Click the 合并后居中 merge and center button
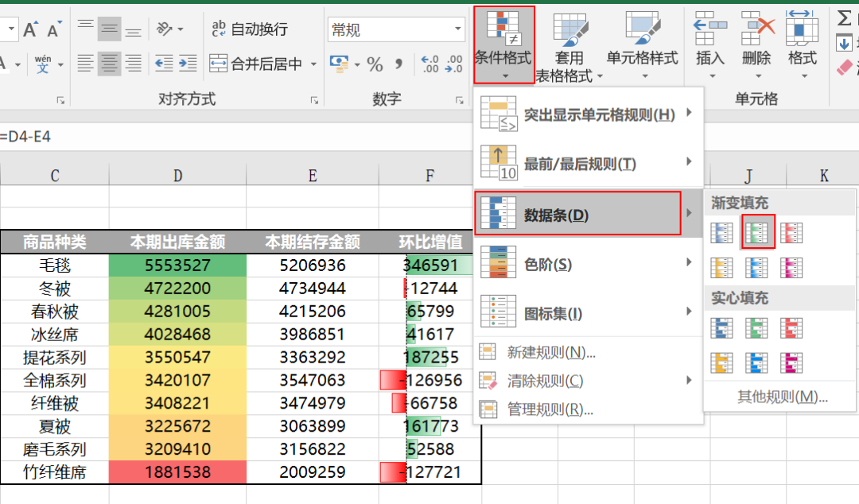859x504 pixels. tap(256, 64)
